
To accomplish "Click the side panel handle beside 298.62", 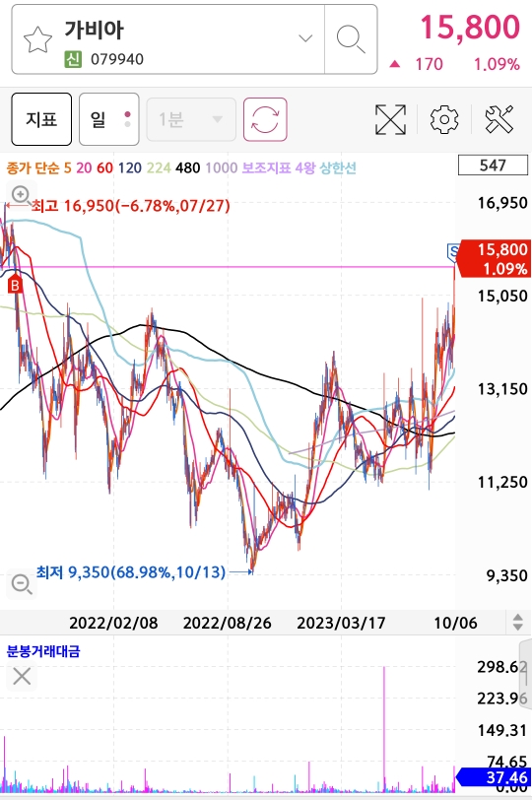I will click(x=525, y=674).
